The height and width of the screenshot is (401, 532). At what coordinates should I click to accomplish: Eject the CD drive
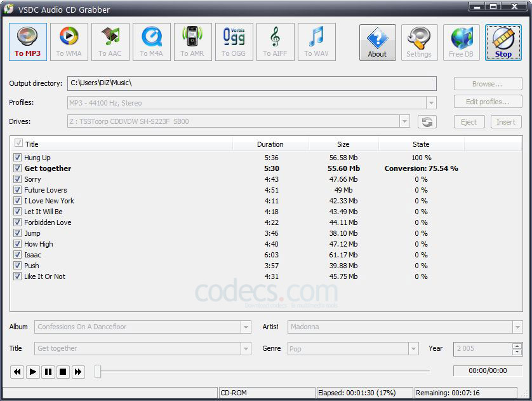[x=469, y=122]
